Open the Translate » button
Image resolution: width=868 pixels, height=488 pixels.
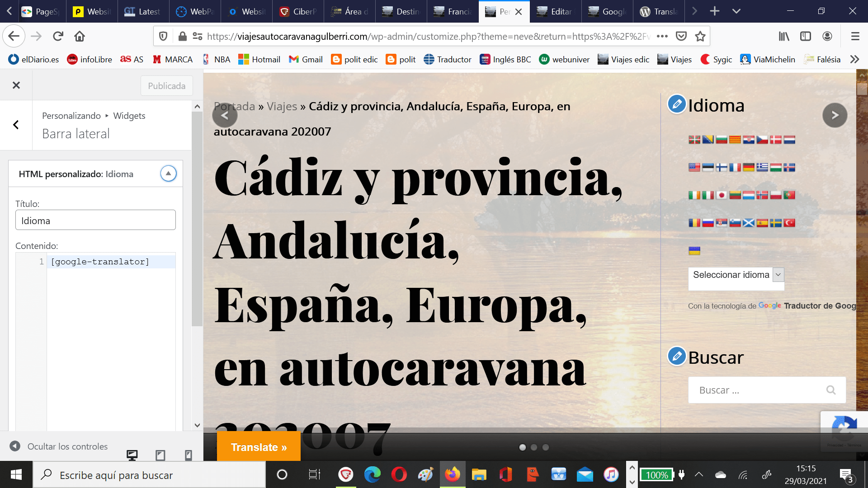(x=259, y=447)
